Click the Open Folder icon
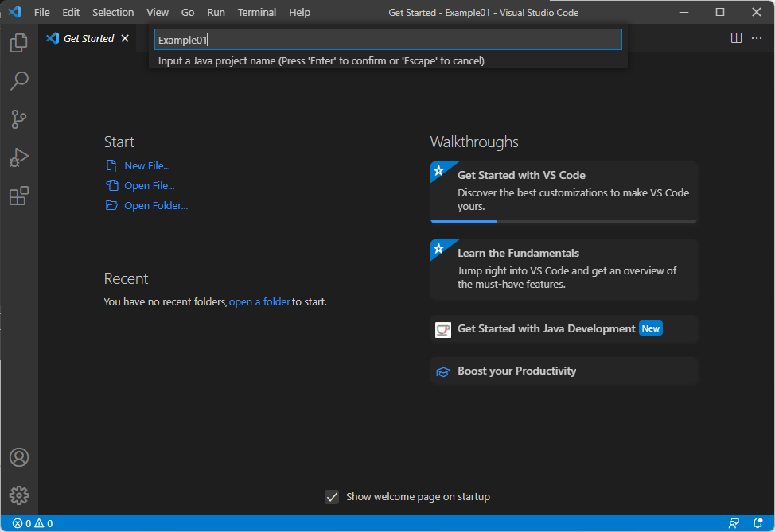This screenshot has height=532, width=775. [x=111, y=205]
